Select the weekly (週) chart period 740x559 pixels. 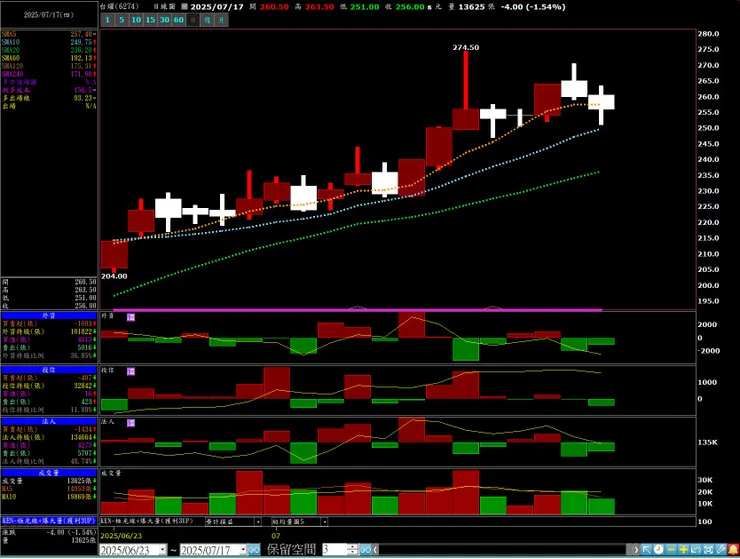coord(207,20)
